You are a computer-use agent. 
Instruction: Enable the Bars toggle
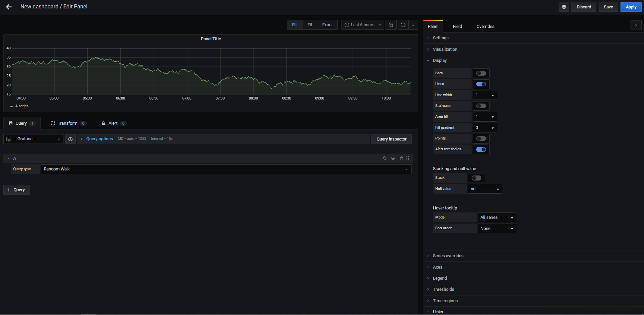[481, 73]
